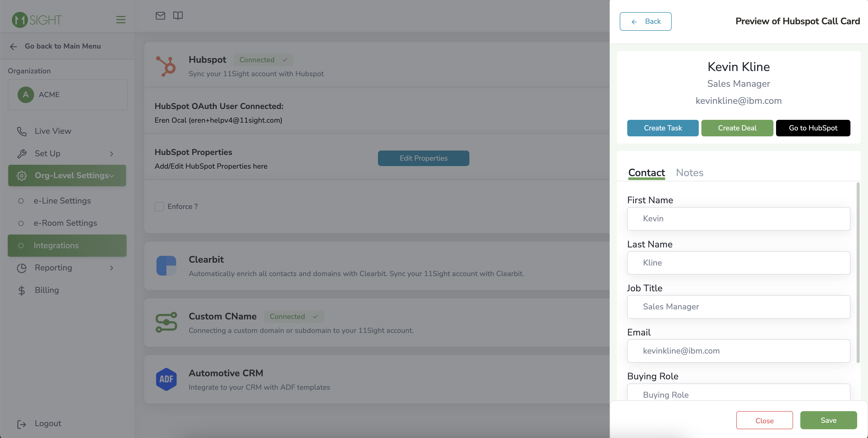Screen dimensions: 868x438
Task: Collapse the Org-Level Settings chevron
Action: (x=112, y=176)
